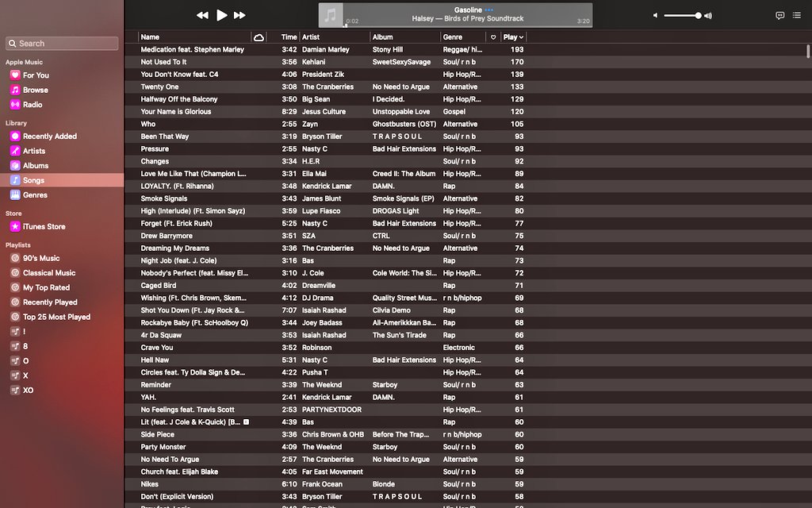Sort by the heart Love column header

(493, 37)
